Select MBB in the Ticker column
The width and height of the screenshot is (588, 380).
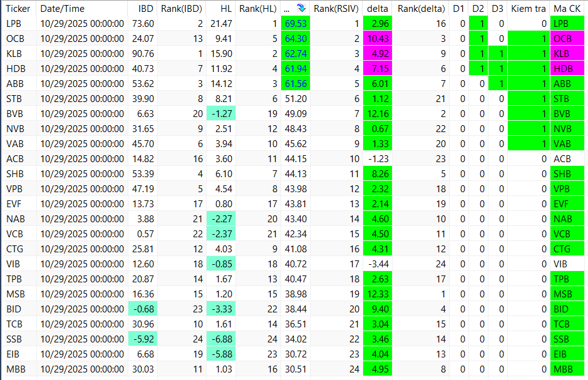click(x=16, y=369)
